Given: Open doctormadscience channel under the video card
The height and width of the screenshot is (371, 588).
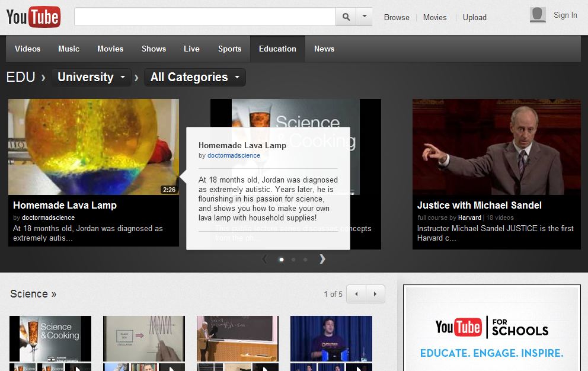Looking at the screenshot, I should 49,218.
